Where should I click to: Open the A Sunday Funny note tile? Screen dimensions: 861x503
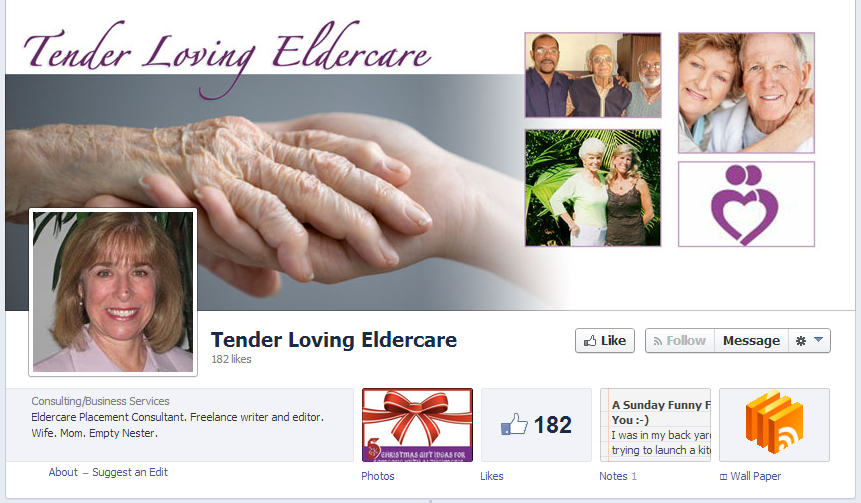tap(656, 425)
